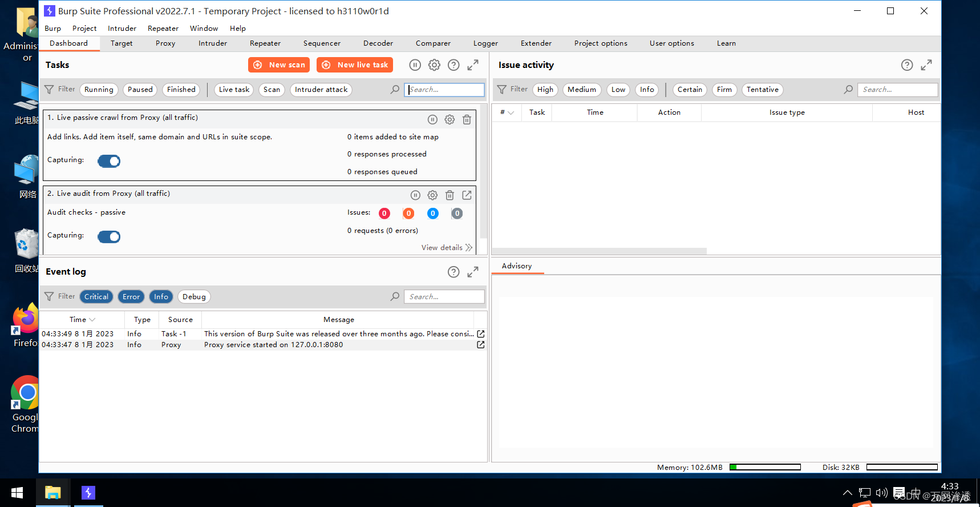The width and height of the screenshot is (980, 507).
Task: Select the Advisory tab
Action: point(517,266)
